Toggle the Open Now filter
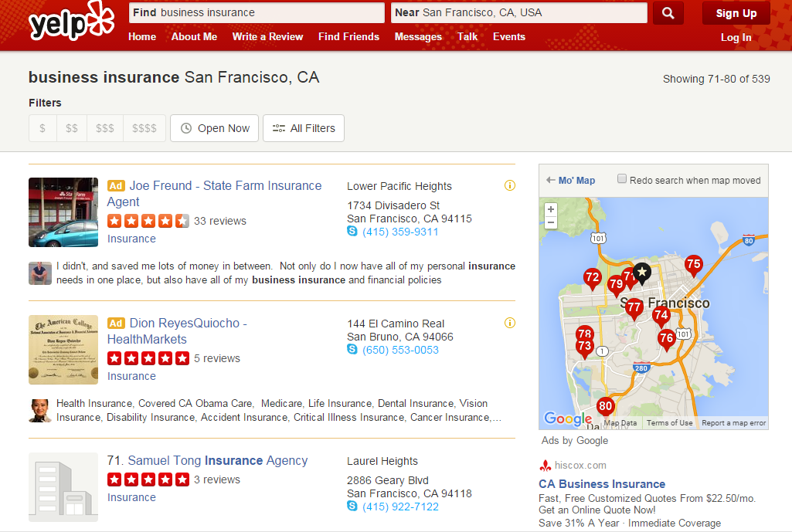 coord(214,128)
